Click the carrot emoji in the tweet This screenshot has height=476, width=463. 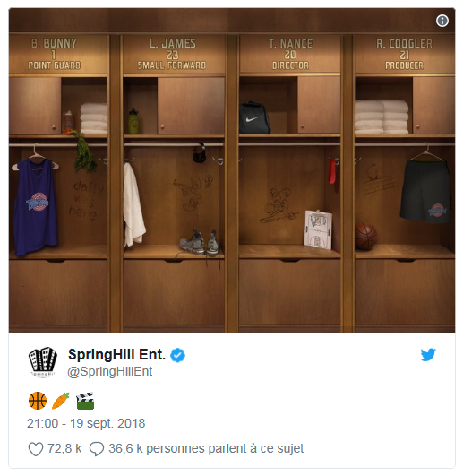[61, 401]
